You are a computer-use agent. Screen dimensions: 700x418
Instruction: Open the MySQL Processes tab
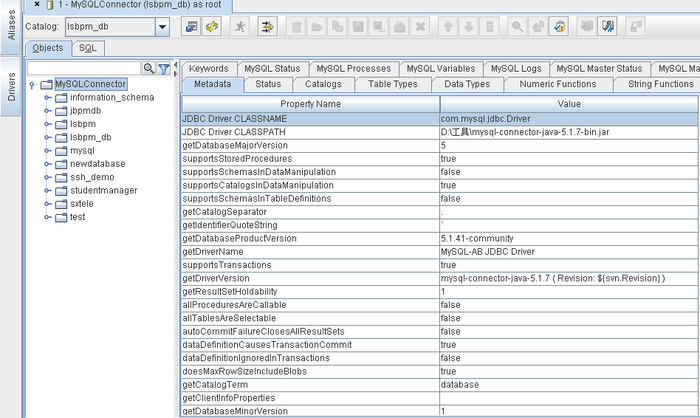pos(351,68)
